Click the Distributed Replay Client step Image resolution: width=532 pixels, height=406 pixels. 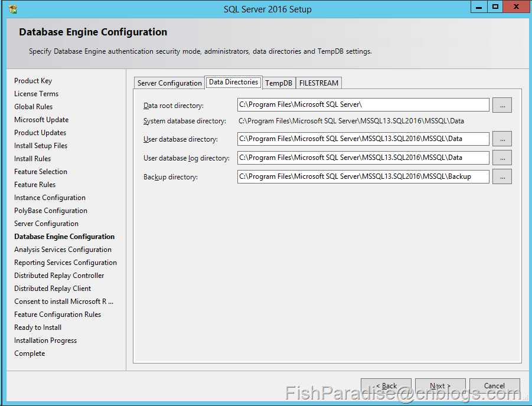(x=53, y=289)
